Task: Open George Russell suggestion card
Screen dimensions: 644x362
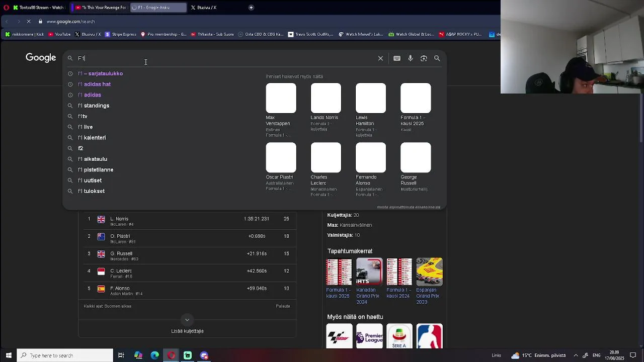Action: coord(416,166)
